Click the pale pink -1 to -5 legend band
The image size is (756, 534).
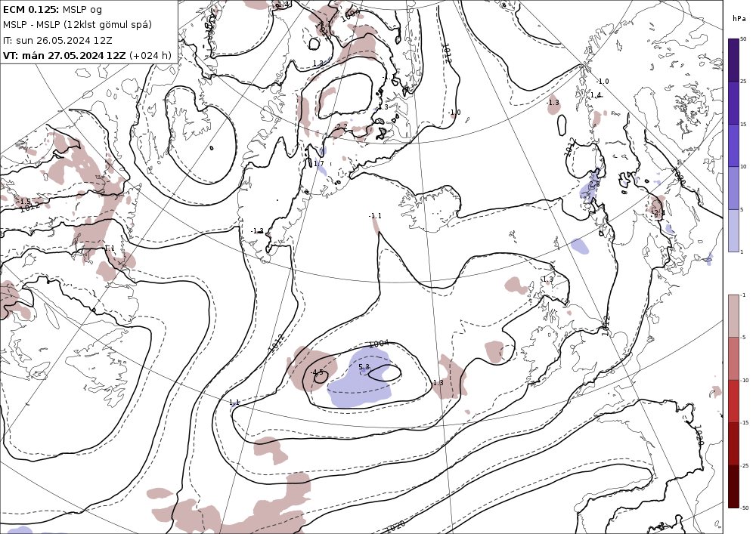(x=733, y=316)
